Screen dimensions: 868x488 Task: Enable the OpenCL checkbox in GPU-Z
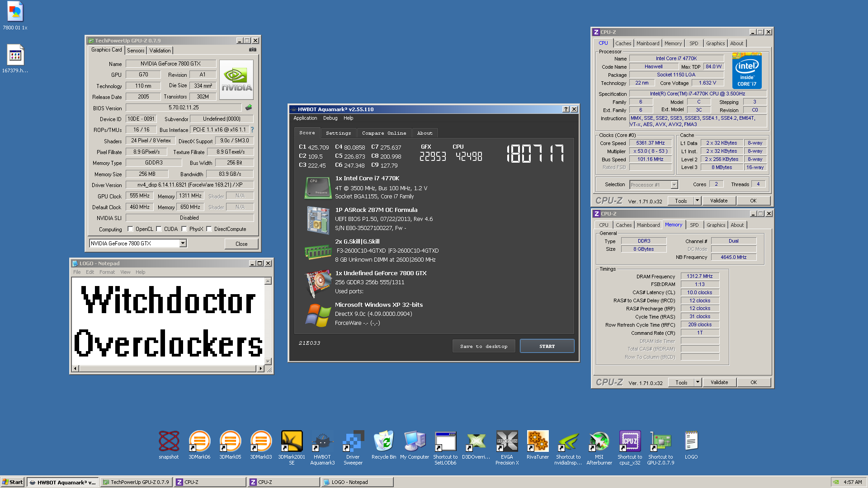click(x=130, y=229)
